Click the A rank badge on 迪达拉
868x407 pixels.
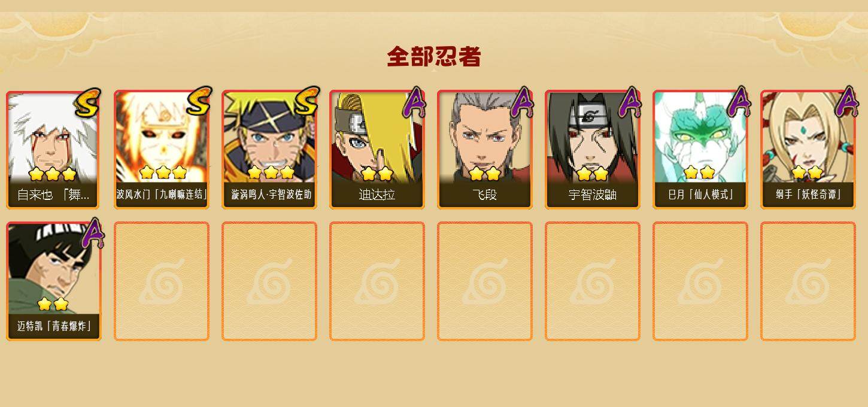pyautogui.click(x=414, y=102)
